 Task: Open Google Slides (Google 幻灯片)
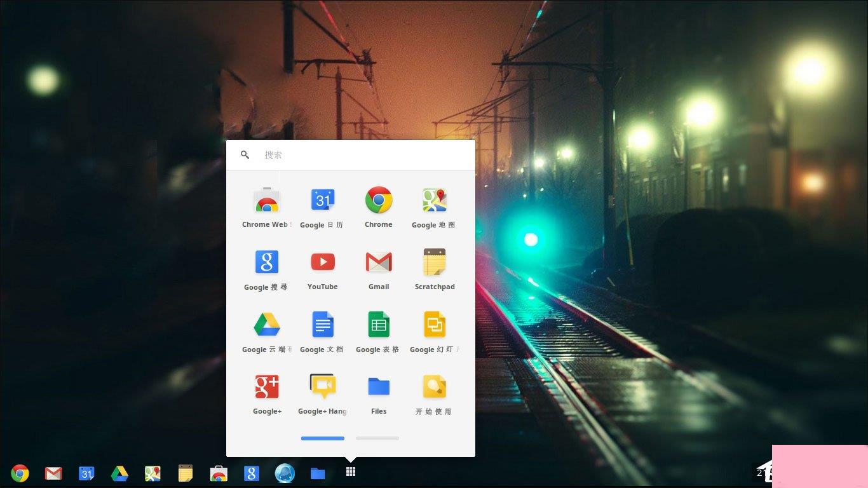tap(435, 332)
